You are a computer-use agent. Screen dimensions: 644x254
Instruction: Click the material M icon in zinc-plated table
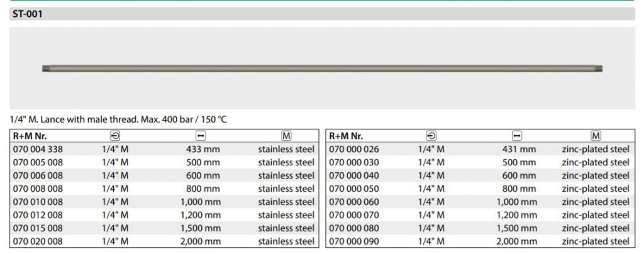point(596,135)
